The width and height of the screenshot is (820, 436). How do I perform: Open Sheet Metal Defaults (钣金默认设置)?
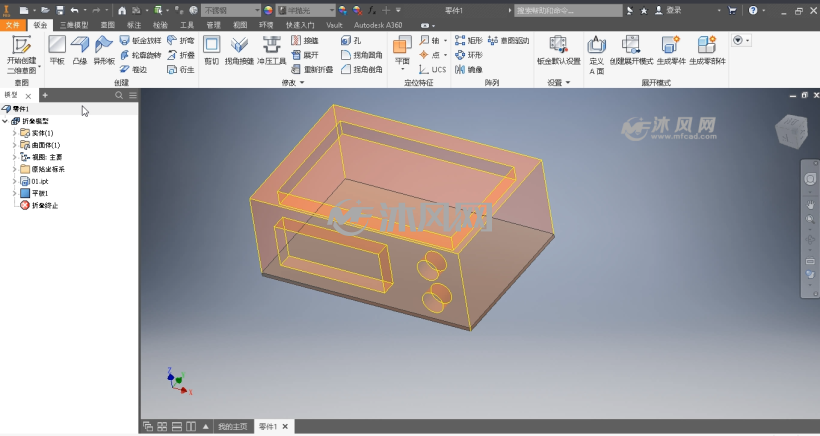click(x=559, y=51)
